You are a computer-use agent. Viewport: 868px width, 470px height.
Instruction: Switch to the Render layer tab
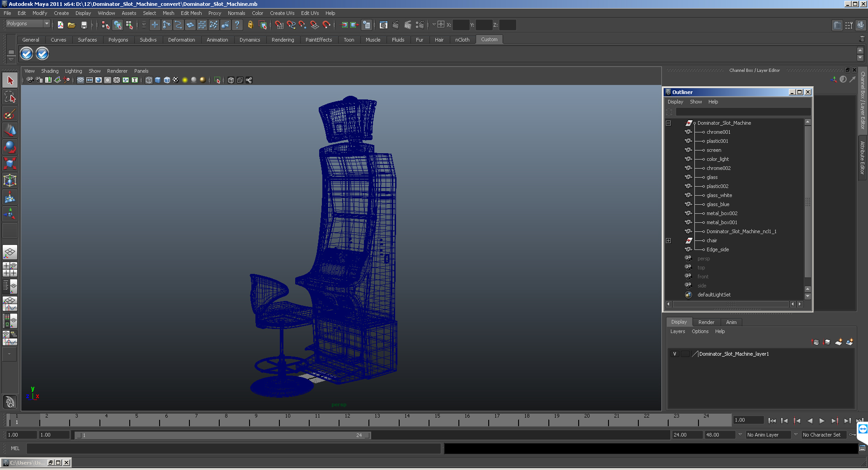pyautogui.click(x=706, y=322)
